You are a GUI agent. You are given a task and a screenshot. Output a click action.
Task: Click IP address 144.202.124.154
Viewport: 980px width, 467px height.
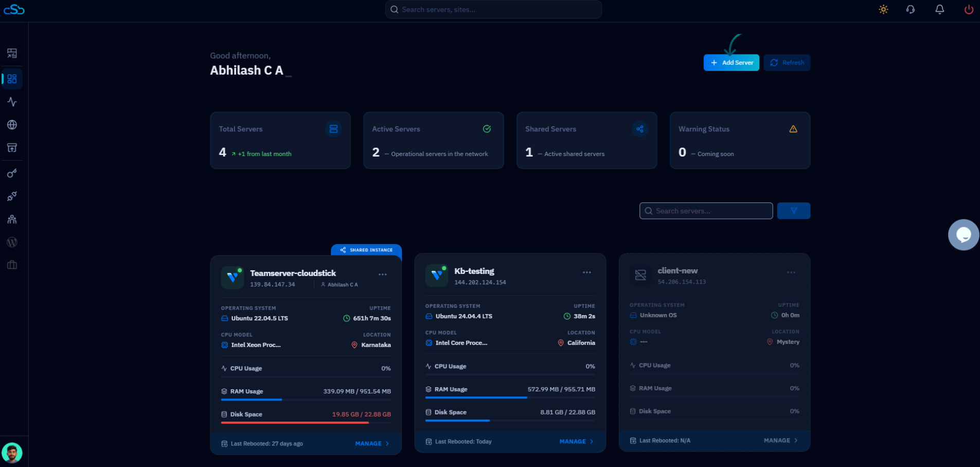click(480, 282)
